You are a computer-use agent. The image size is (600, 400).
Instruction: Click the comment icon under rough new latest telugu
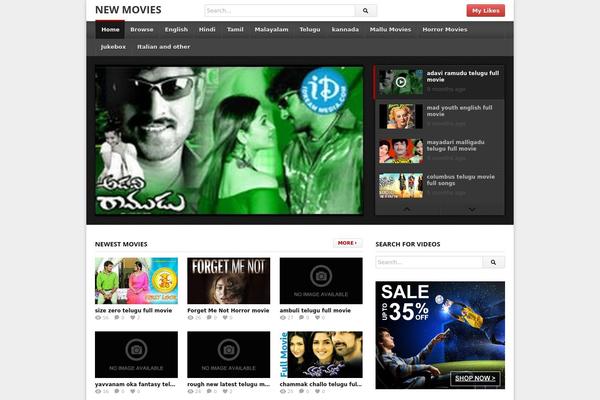tap(209, 392)
